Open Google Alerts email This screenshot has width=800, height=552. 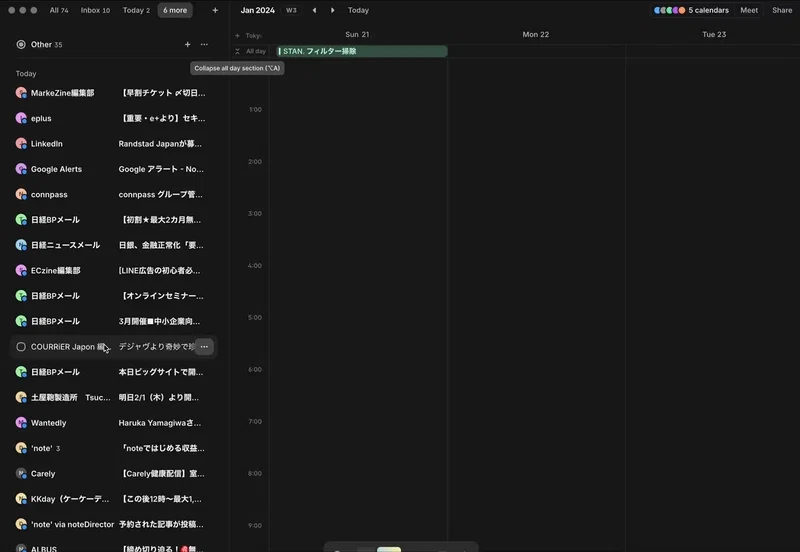(114, 169)
